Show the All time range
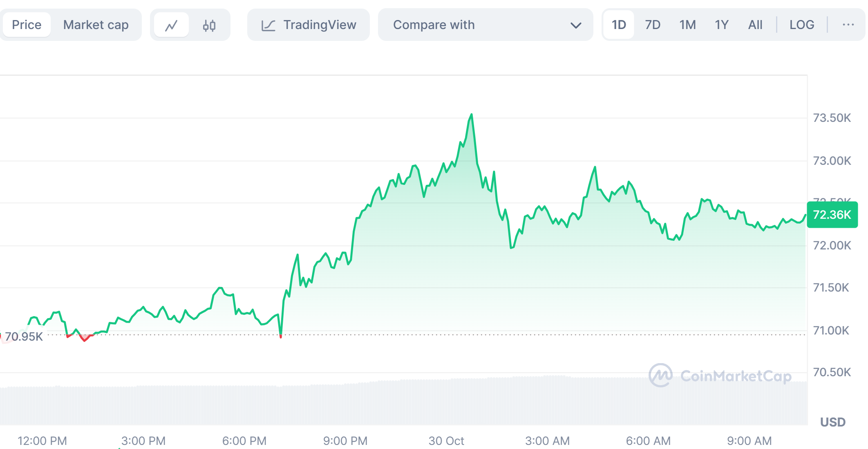The image size is (868, 449). click(755, 25)
